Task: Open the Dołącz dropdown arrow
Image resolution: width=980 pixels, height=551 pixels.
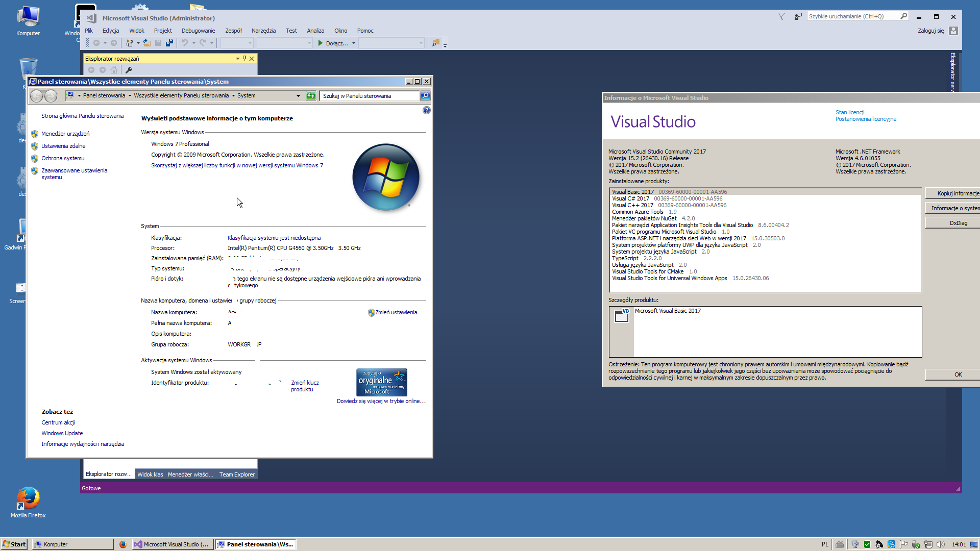Action: tap(354, 43)
